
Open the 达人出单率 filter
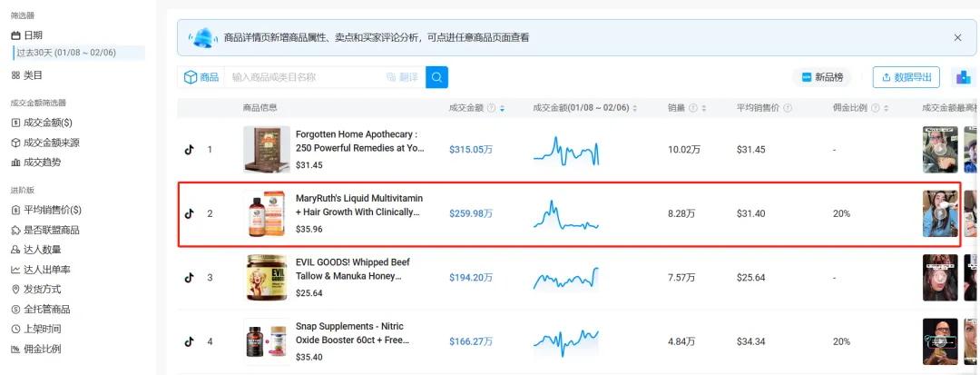41,270
